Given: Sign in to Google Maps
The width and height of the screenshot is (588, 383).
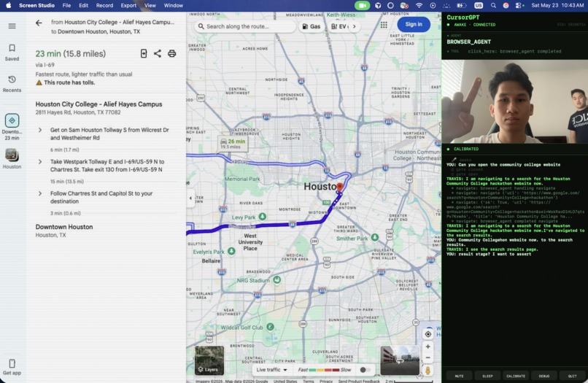Looking at the screenshot, I should click(x=414, y=24).
